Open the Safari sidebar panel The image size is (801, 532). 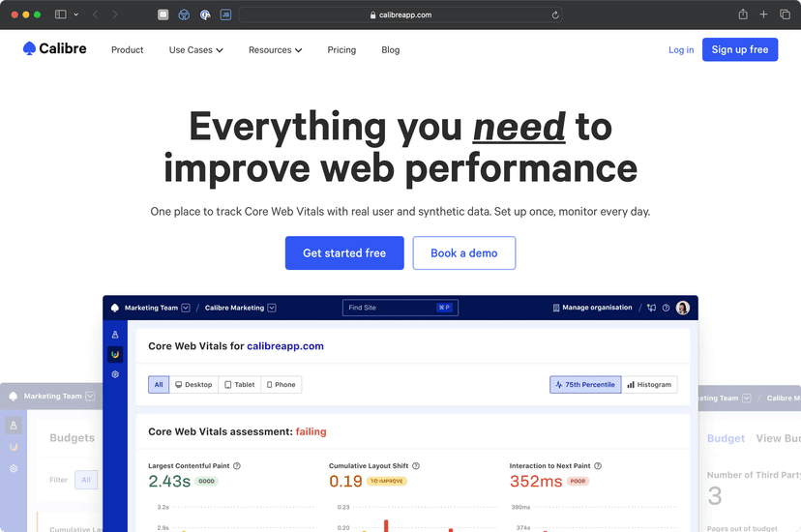[61, 15]
